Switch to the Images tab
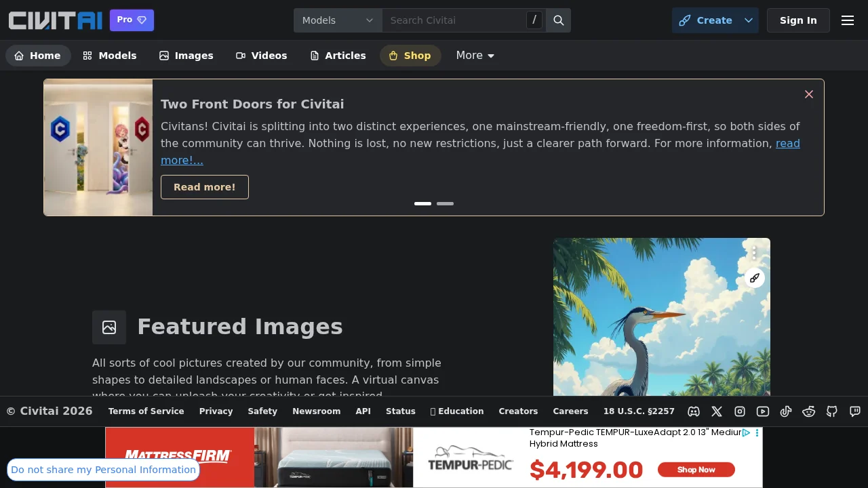Viewport: 868px width, 488px height. (x=186, y=56)
